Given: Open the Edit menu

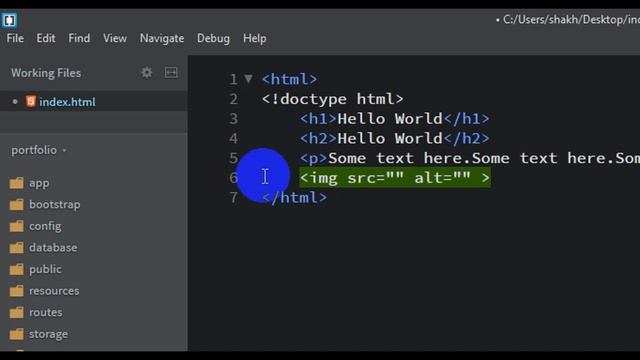Looking at the screenshot, I should tap(46, 38).
